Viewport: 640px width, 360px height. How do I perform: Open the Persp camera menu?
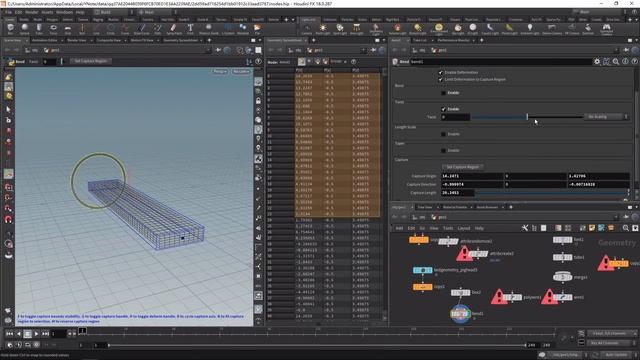point(220,71)
